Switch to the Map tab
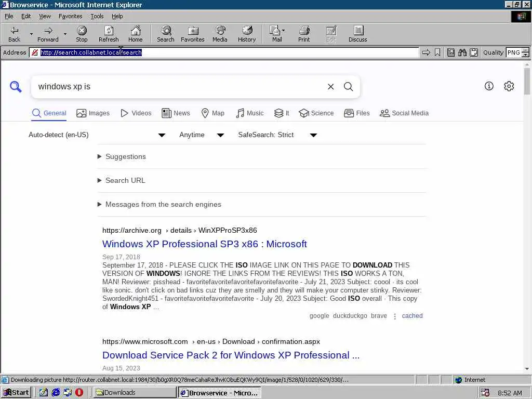The width and height of the screenshot is (532, 399). 212,113
